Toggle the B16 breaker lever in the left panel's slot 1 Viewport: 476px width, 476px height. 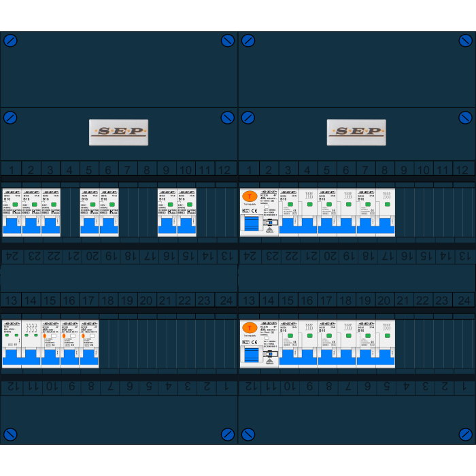(12, 226)
